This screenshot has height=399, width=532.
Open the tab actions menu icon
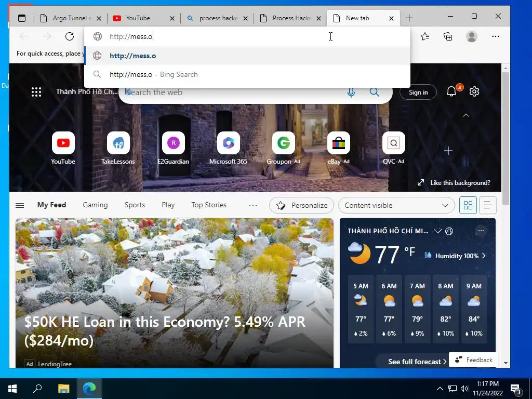22,18
